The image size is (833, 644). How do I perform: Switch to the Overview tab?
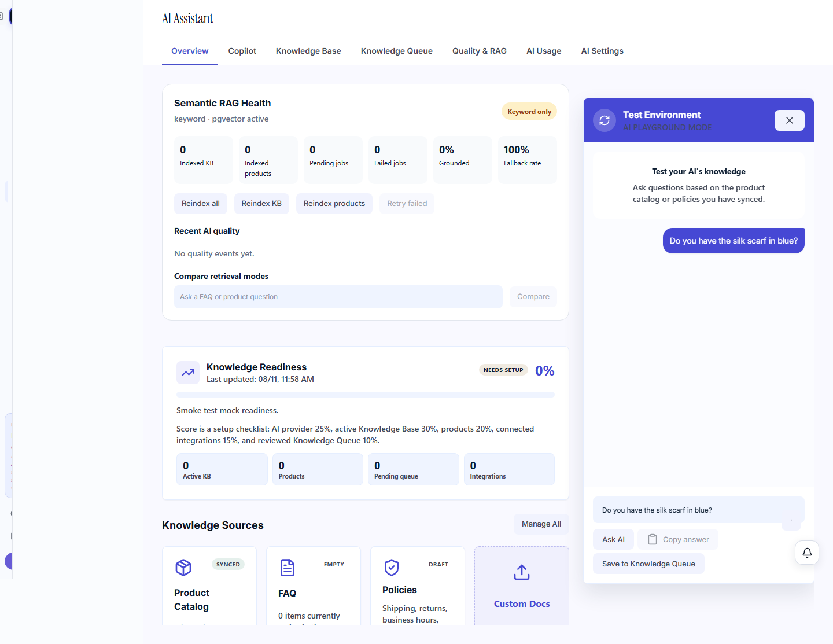[190, 51]
